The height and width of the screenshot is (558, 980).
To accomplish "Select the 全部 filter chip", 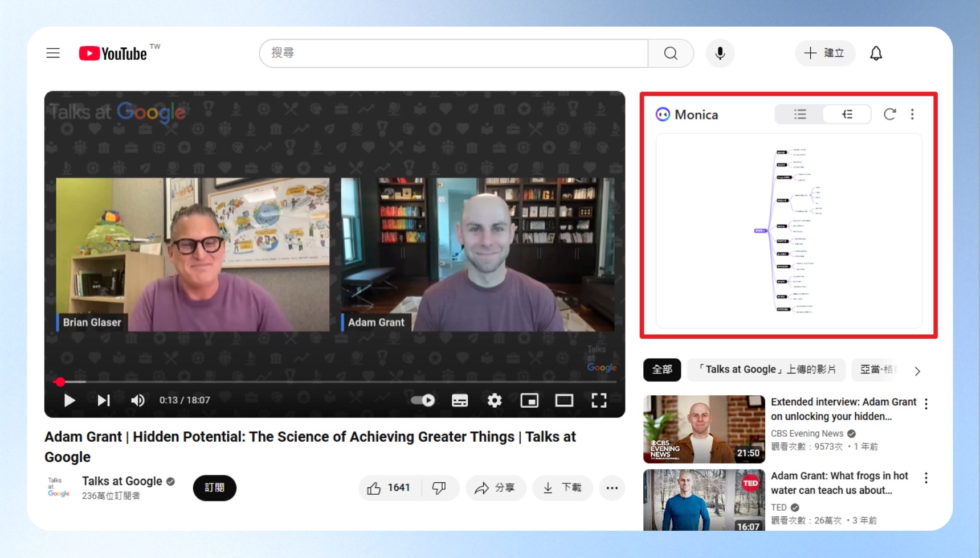I will point(662,370).
